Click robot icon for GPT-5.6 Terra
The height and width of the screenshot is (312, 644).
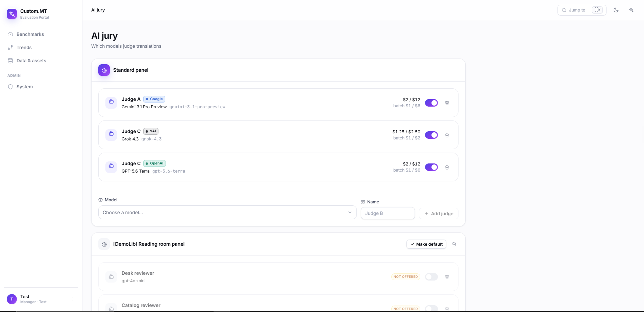click(x=111, y=167)
